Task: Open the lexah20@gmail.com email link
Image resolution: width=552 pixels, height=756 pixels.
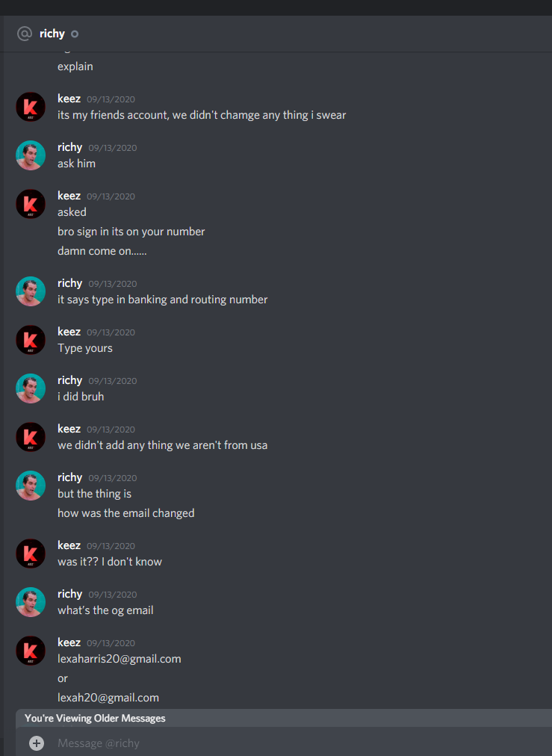Action: (x=108, y=698)
